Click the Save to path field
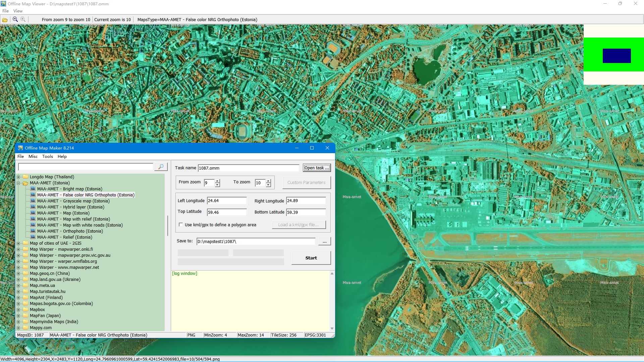This screenshot has height=362, width=644. (256, 241)
